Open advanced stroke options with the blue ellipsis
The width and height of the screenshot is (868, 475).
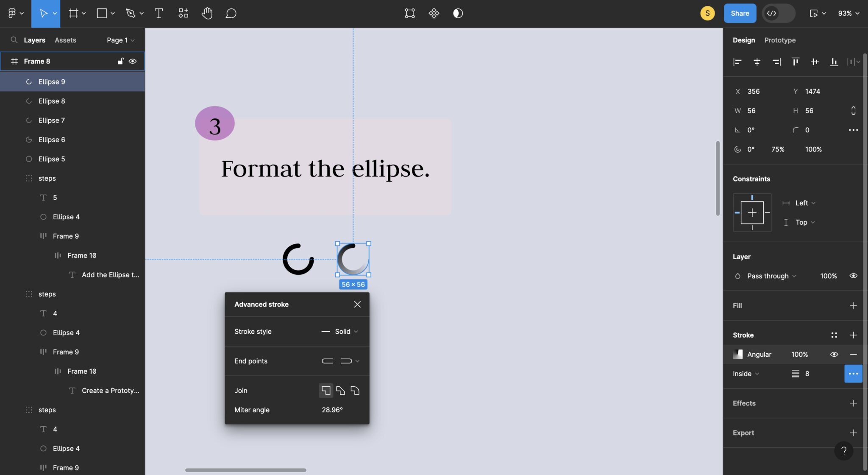853,374
